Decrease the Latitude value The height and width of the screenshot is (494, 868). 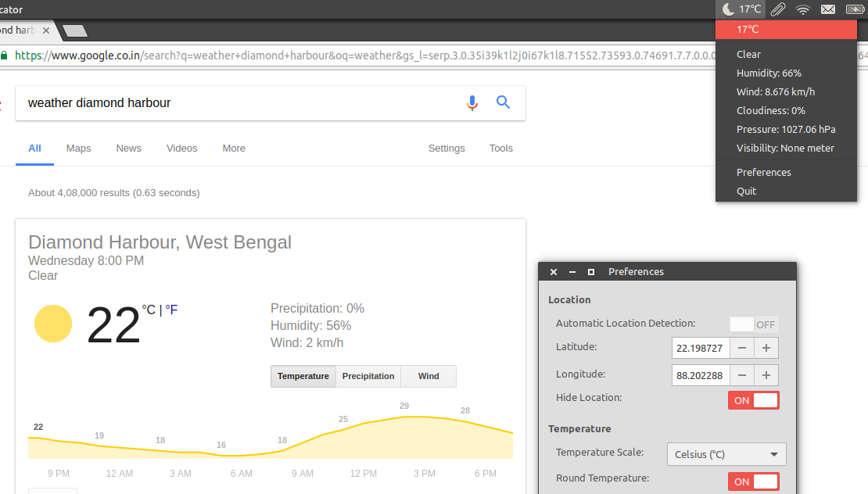(x=742, y=348)
